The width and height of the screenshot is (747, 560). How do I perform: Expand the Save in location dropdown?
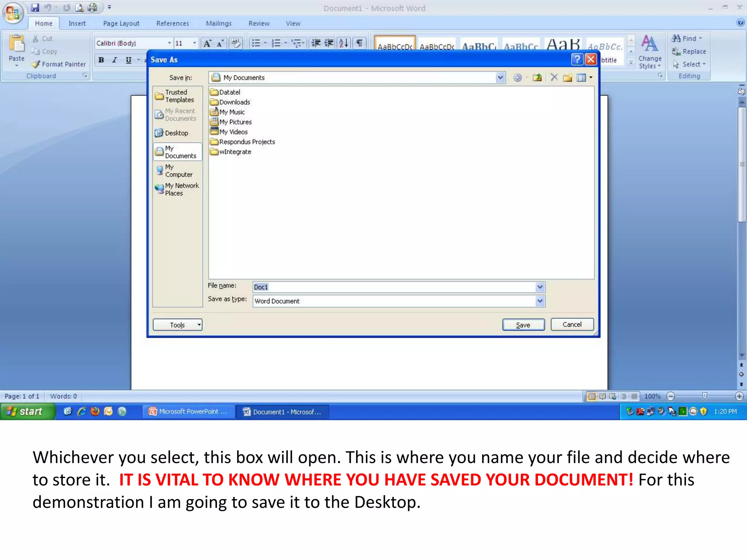click(500, 78)
